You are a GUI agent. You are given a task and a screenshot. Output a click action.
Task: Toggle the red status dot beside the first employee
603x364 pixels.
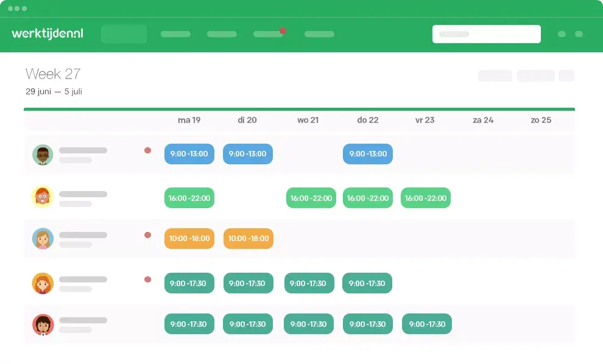(147, 149)
